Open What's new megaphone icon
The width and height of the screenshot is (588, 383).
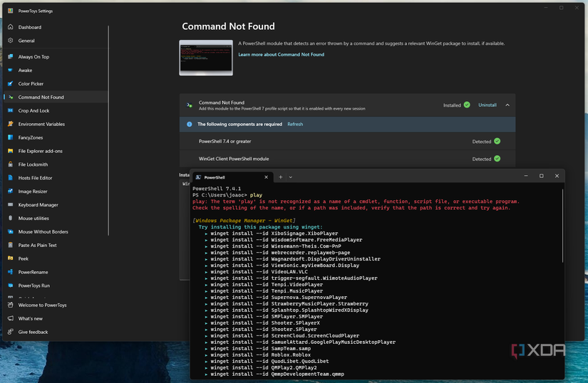click(11, 318)
